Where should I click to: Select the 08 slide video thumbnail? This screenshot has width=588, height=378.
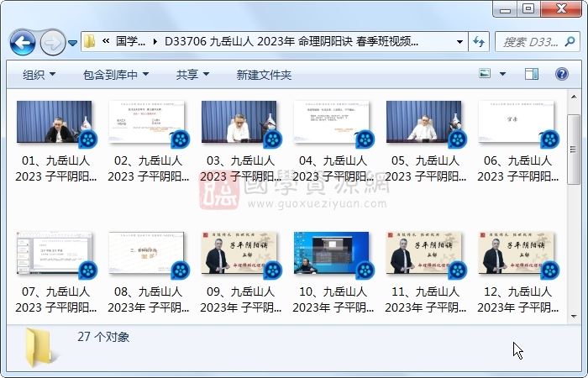click(x=146, y=253)
